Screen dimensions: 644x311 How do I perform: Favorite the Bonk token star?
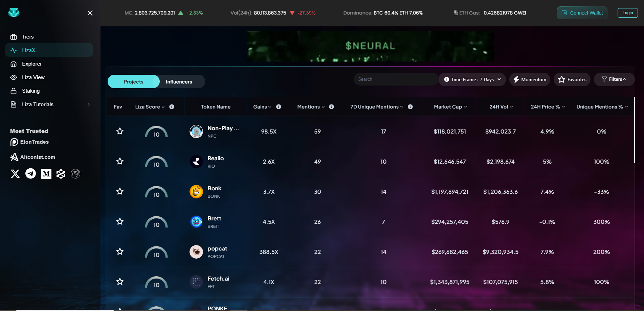pos(120,191)
